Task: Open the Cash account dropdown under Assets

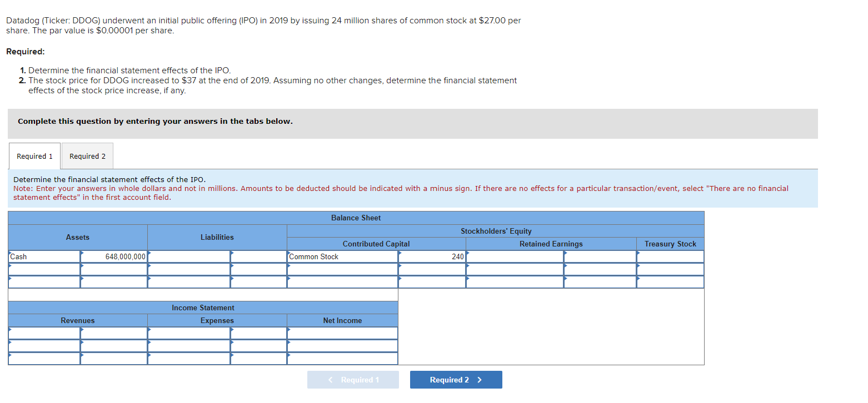Action: click(x=44, y=256)
